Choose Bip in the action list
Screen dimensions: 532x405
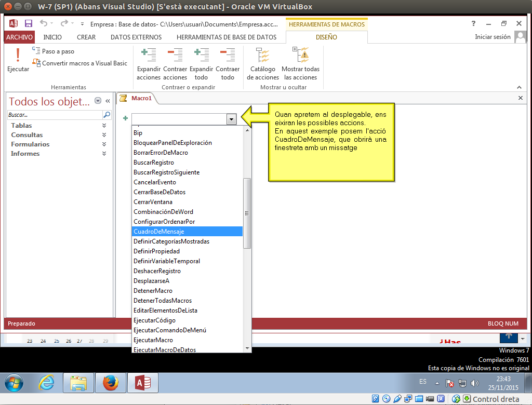[187, 132]
